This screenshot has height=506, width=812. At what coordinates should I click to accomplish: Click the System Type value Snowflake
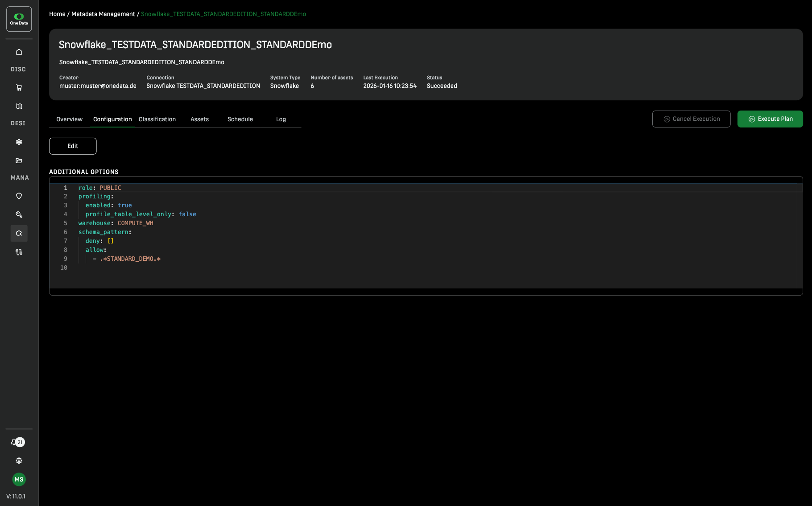click(284, 86)
